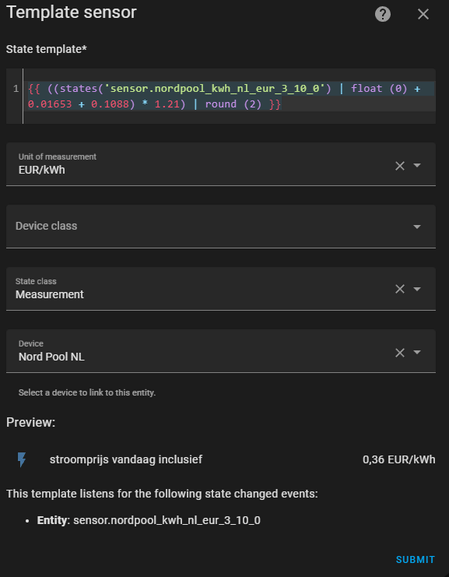Click the State template* label

point(46,49)
